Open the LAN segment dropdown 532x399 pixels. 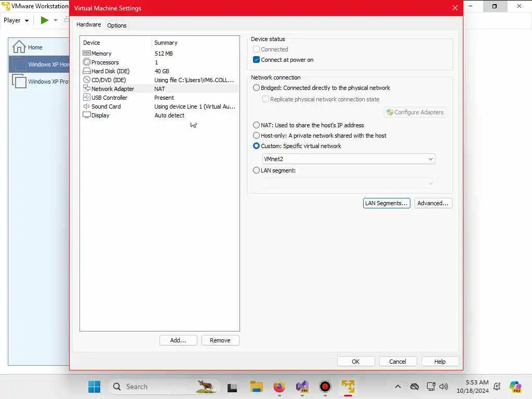click(349, 183)
